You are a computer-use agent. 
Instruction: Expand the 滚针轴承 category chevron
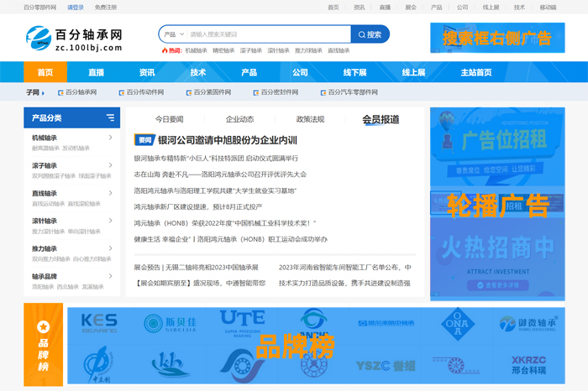click(110, 221)
